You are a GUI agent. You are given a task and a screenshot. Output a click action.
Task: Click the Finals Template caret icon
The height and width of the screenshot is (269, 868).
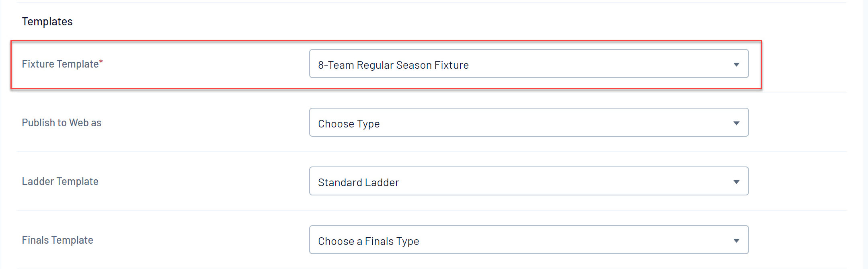click(736, 240)
